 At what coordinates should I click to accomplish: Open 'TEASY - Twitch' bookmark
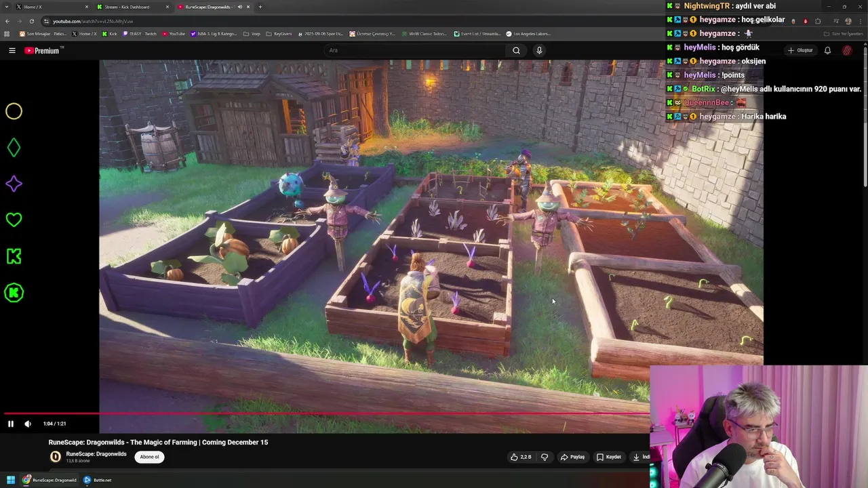tap(140, 33)
